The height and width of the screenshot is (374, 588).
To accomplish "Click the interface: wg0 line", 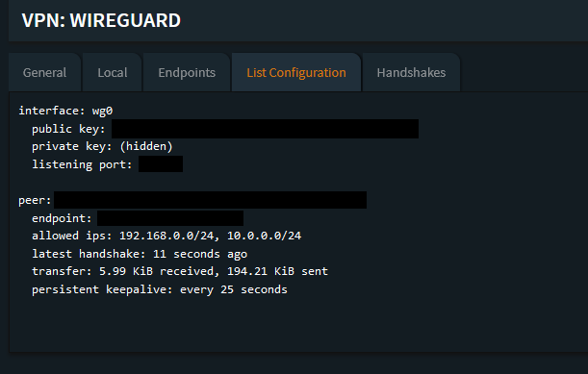I will [x=65, y=111].
